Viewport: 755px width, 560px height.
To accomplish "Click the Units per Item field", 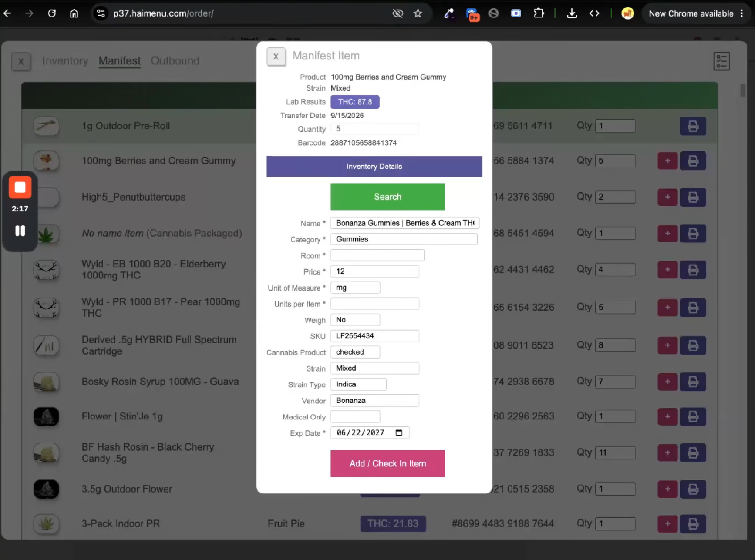I will 375,304.
